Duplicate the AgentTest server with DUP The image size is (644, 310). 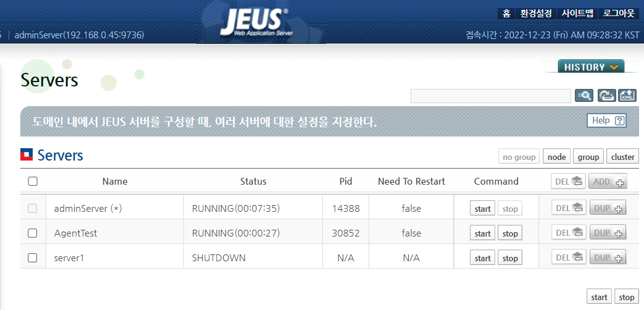pos(608,233)
